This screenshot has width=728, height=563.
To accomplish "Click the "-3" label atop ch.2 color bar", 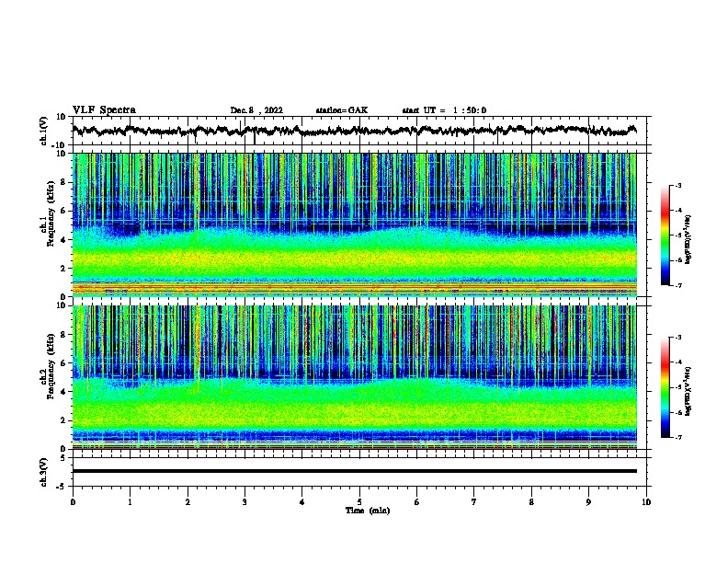I will 677,338.
